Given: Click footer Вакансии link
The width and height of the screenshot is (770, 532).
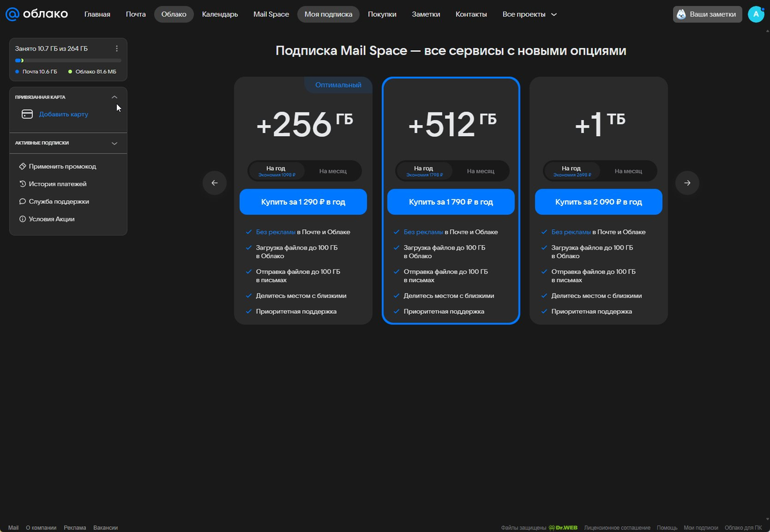Looking at the screenshot, I should 105,528.
